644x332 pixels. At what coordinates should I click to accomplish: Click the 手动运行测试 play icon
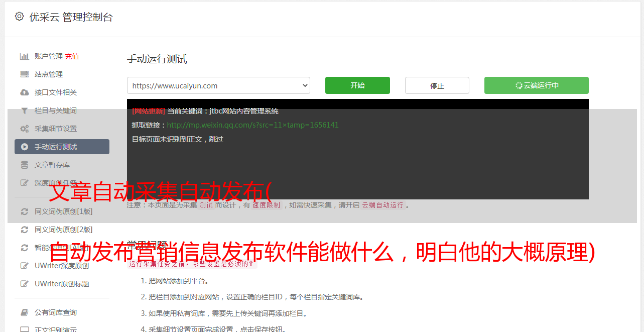[24, 147]
